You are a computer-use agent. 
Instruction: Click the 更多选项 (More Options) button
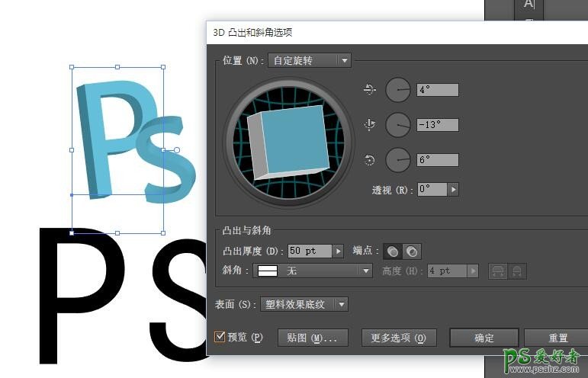[x=399, y=338]
